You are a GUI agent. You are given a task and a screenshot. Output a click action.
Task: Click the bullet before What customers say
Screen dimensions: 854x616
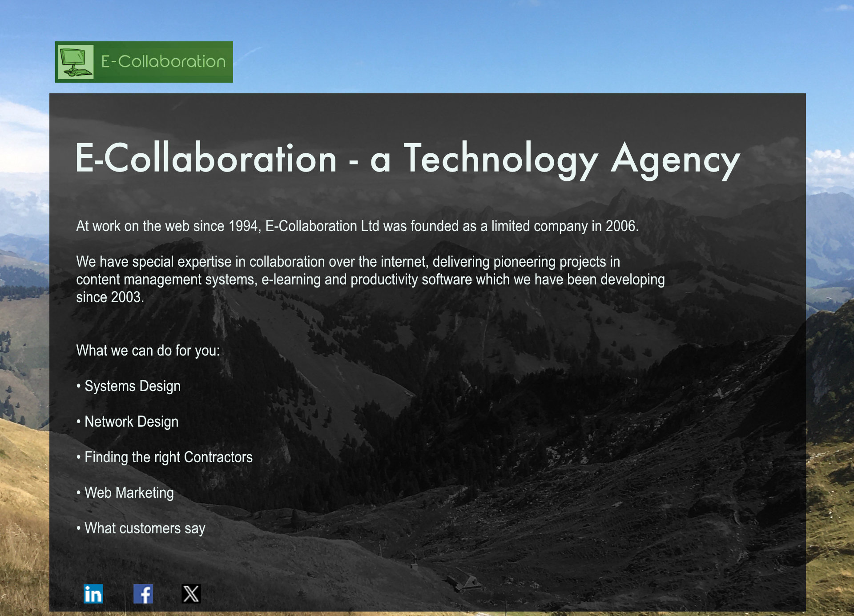(x=79, y=528)
